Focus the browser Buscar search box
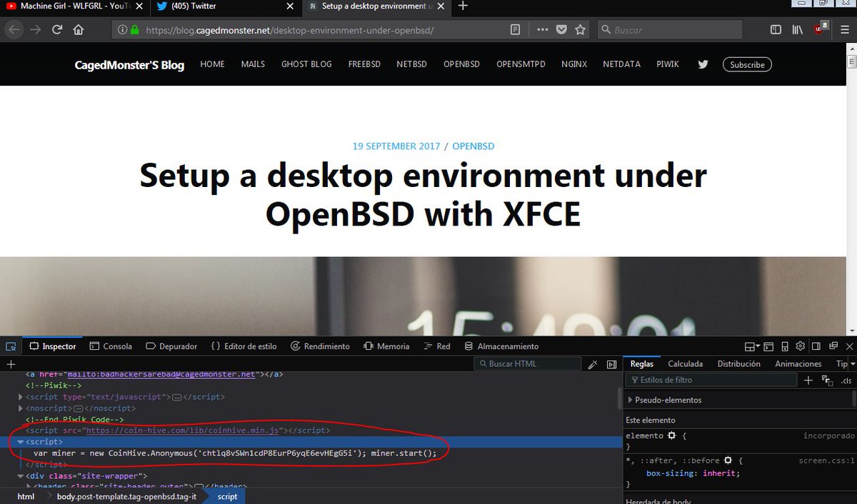Screen dimensions: 857x504 pyautogui.click(x=669, y=30)
